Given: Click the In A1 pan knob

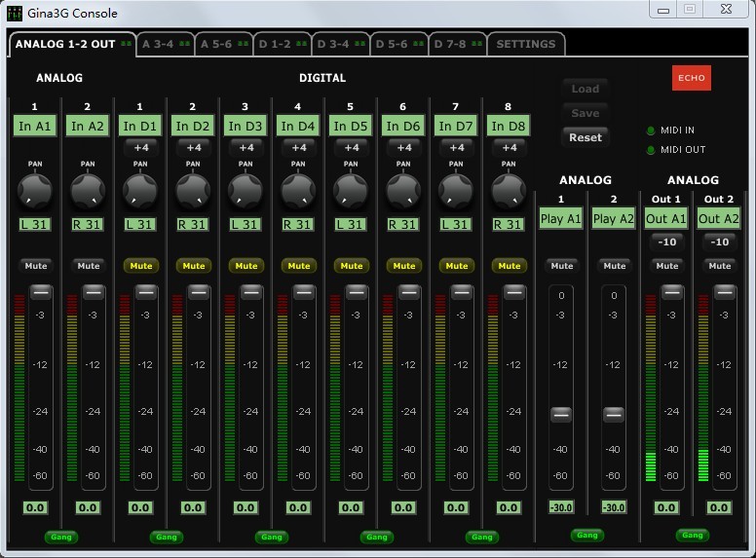Looking at the screenshot, I should [35, 191].
